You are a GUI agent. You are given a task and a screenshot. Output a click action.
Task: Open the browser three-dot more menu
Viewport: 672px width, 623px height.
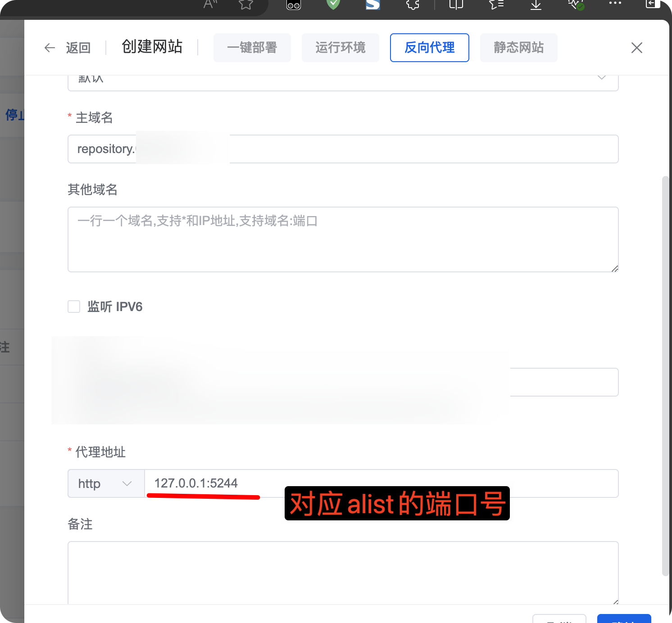click(x=615, y=4)
